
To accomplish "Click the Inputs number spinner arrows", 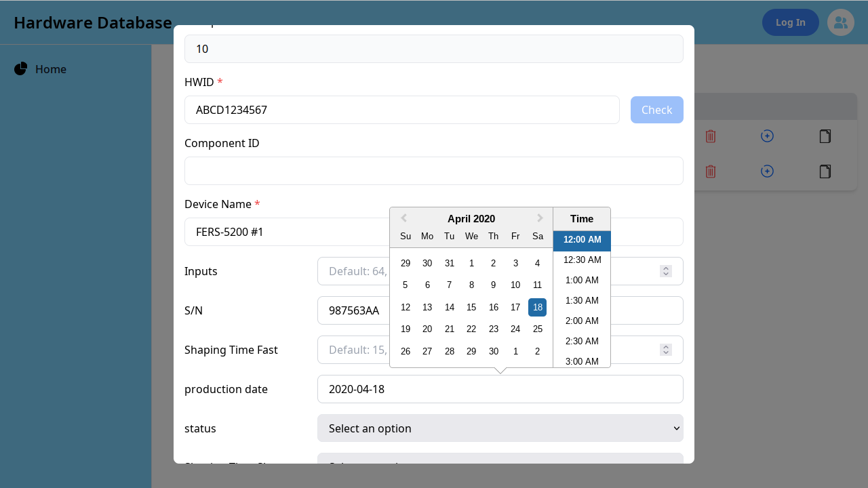I will [666, 271].
